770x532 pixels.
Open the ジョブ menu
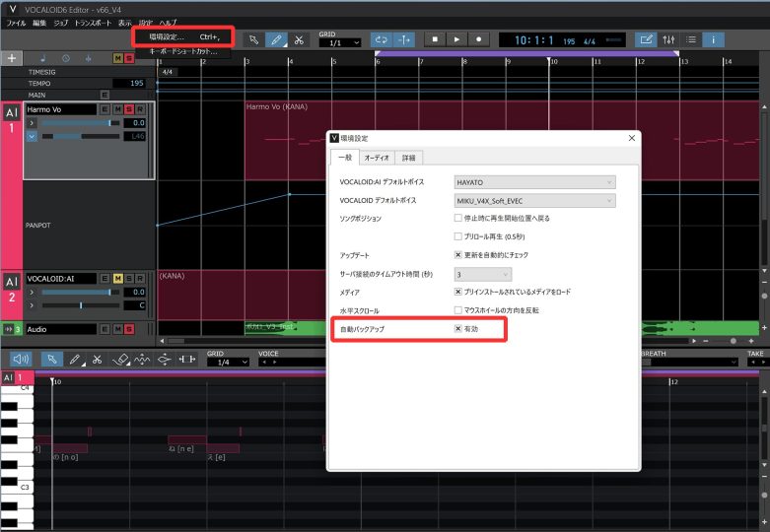click(61, 23)
